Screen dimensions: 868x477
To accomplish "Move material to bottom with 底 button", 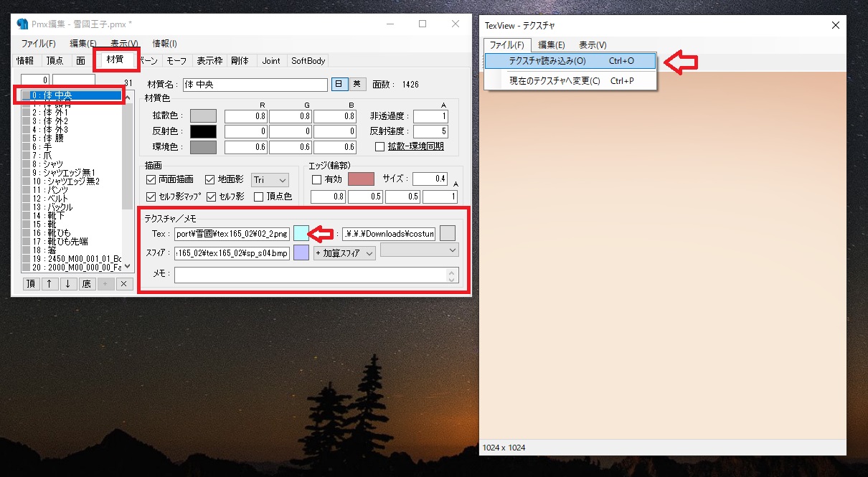I will pos(87,284).
